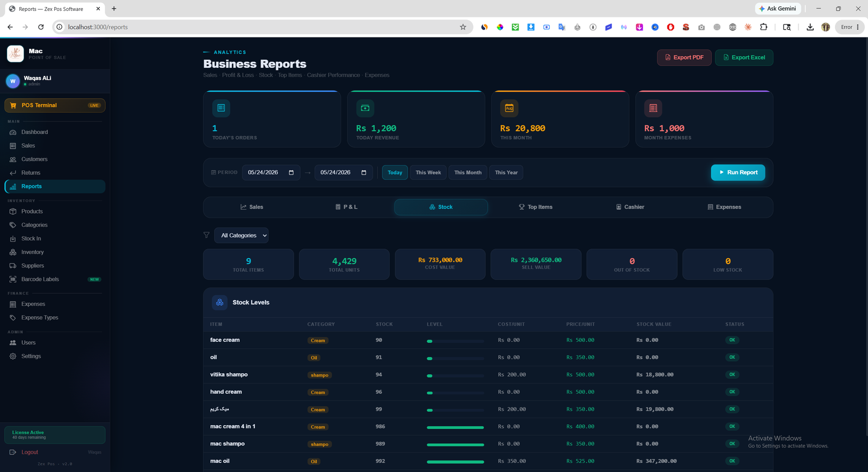Switch to the Sales report tab
The width and height of the screenshot is (868, 472).
[x=252, y=207]
